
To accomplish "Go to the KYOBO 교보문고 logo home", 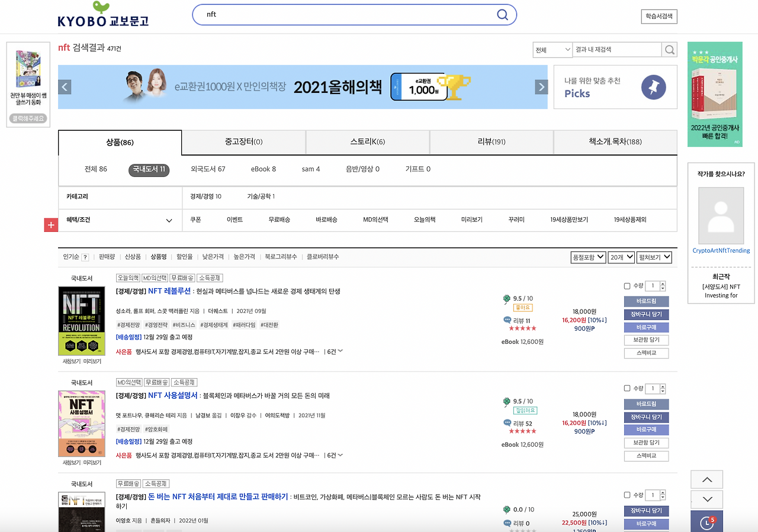I will tap(103, 14).
